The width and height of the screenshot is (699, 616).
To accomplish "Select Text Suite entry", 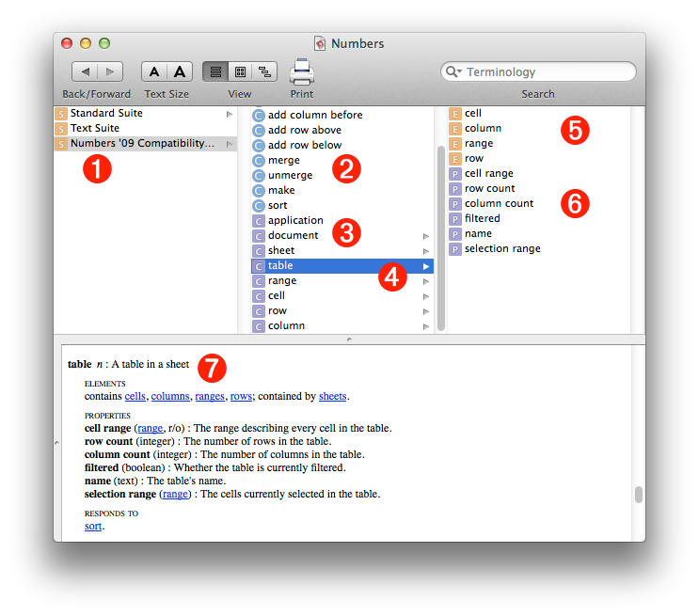I will (x=145, y=128).
